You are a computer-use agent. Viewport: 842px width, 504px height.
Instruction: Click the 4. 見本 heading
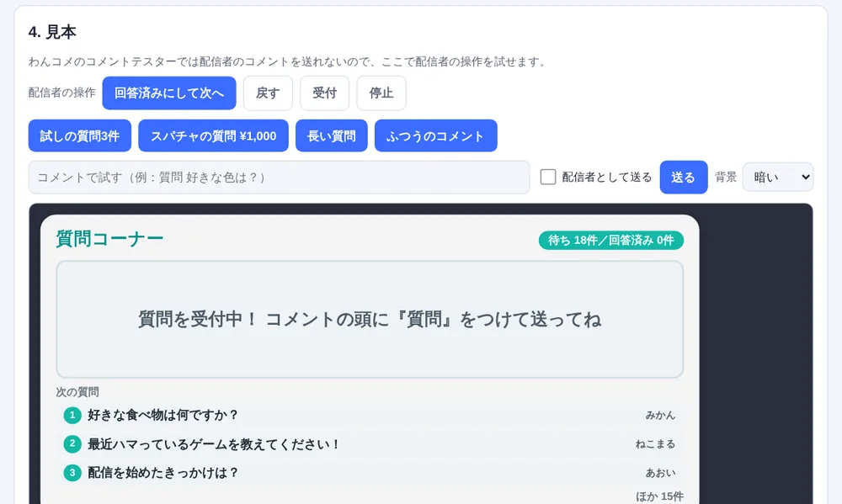(x=52, y=32)
